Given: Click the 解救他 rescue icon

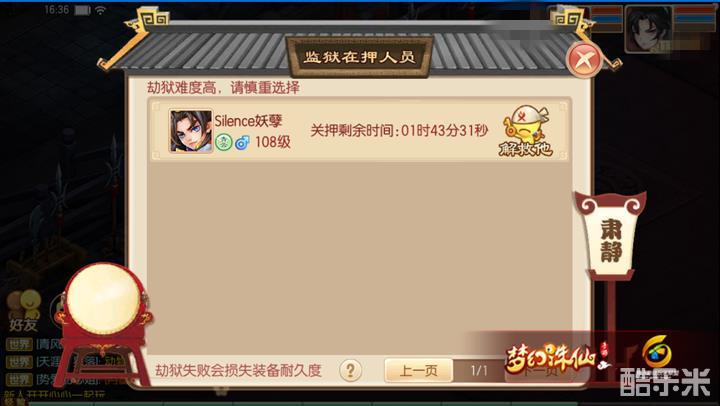Looking at the screenshot, I should [526, 132].
